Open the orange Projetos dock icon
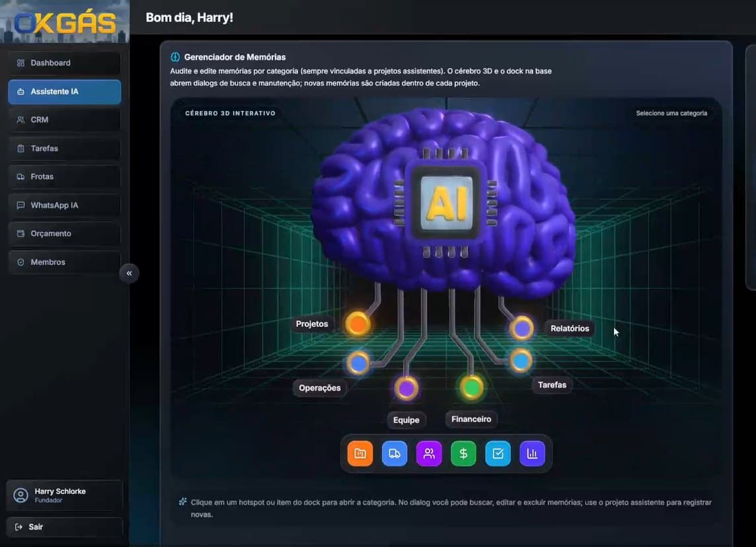The height and width of the screenshot is (547, 756). pyautogui.click(x=360, y=453)
